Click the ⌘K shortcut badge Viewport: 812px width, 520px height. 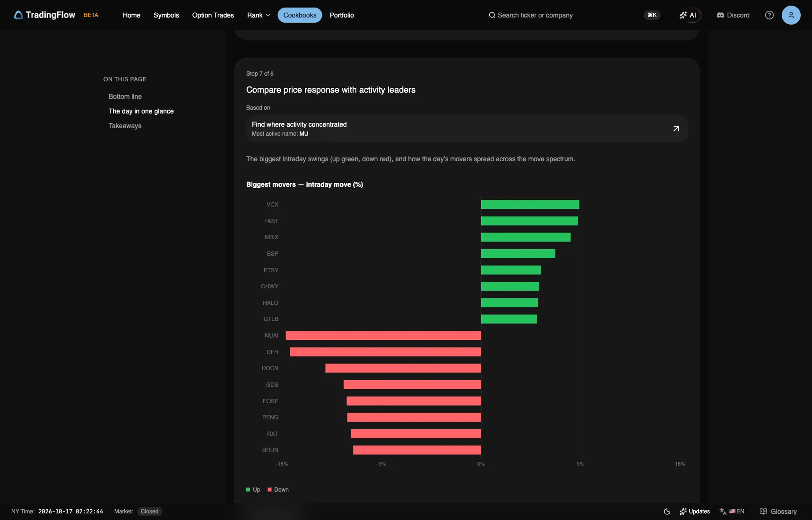tap(652, 15)
